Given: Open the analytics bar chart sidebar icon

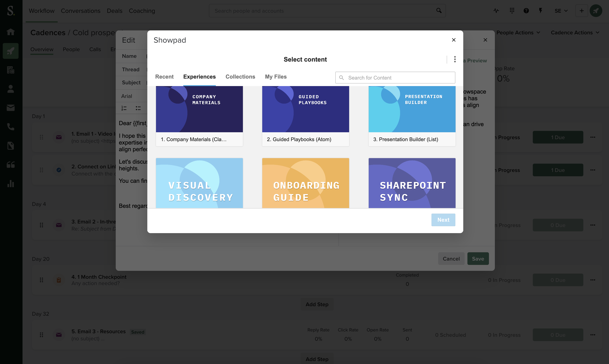Looking at the screenshot, I should tap(10, 184).
